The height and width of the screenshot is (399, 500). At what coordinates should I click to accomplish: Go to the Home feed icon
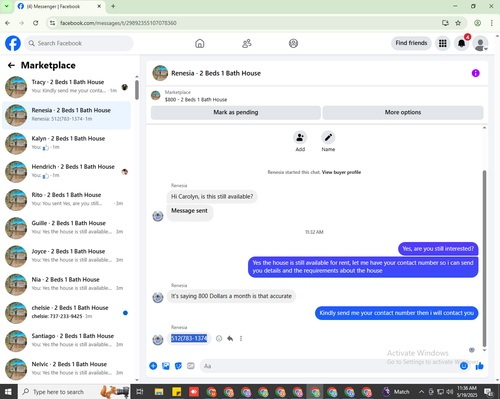[200, 43]
